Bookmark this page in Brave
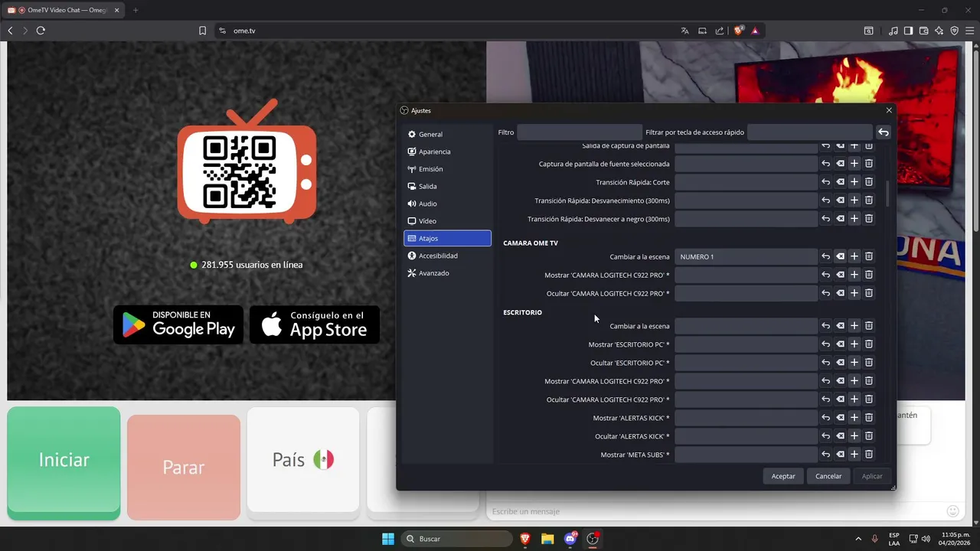 202,31
